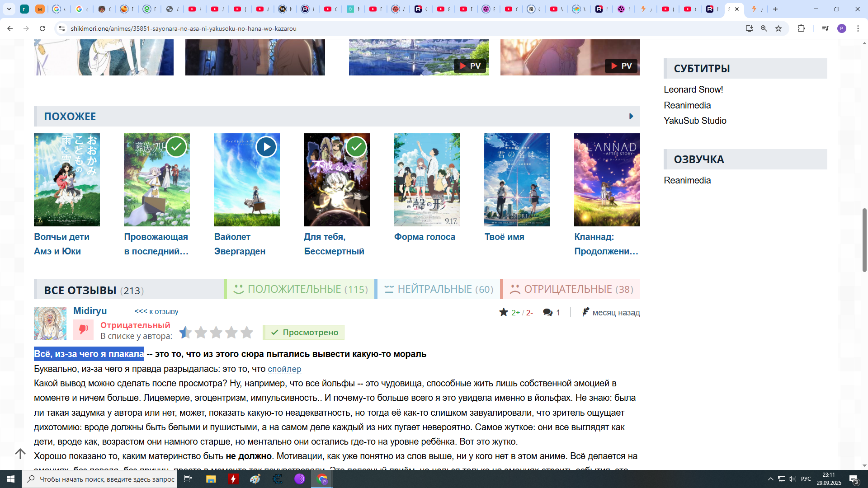Screen dimensions: 868x488
Task: Switch to ОТРИЦАТЕЛЬНЫЕ reviews tab
Action: (571, 289)
